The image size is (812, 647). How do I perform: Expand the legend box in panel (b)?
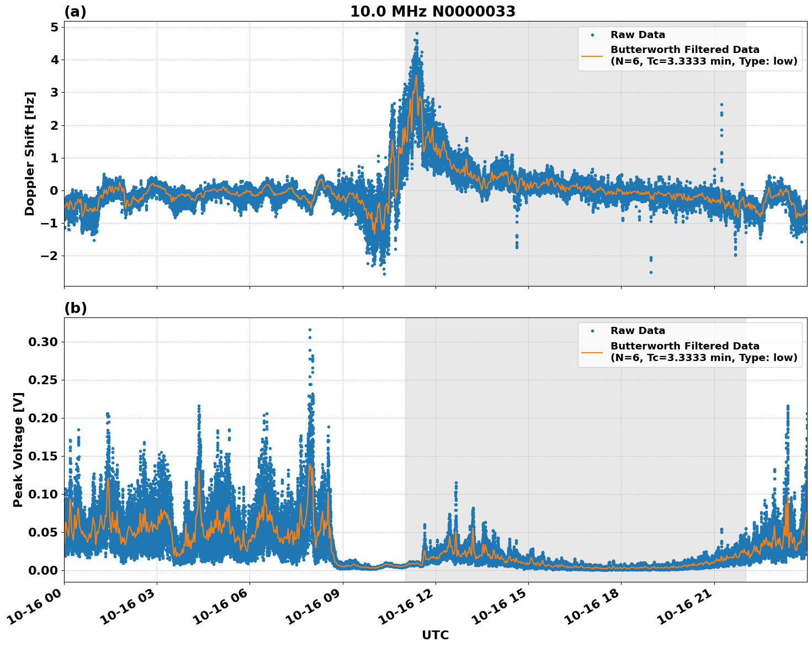[x=689, y=344]
